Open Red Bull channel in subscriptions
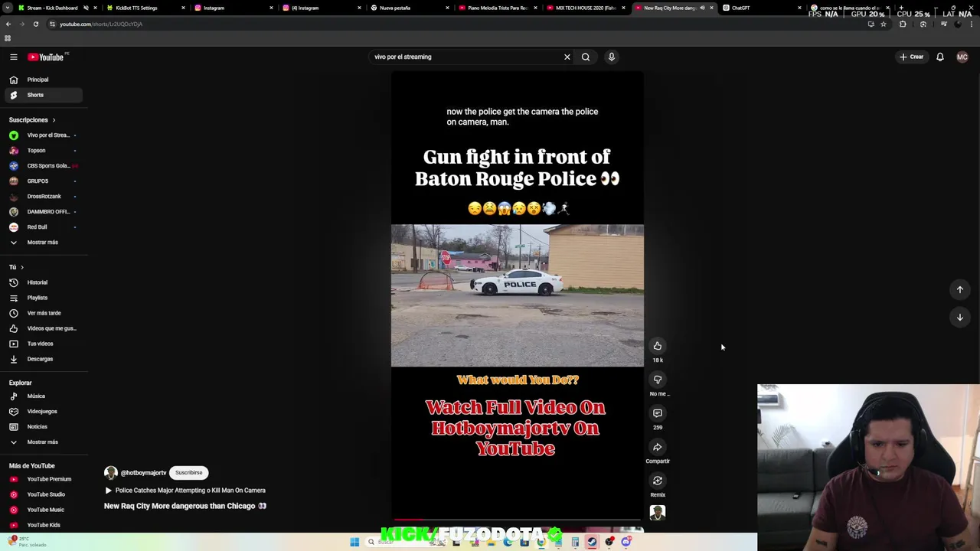This screenshot has width=980, height=551. 44,227
